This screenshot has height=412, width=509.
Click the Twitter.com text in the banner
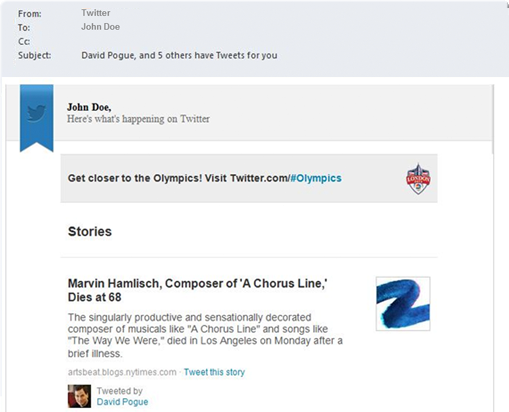pos(259,178)
